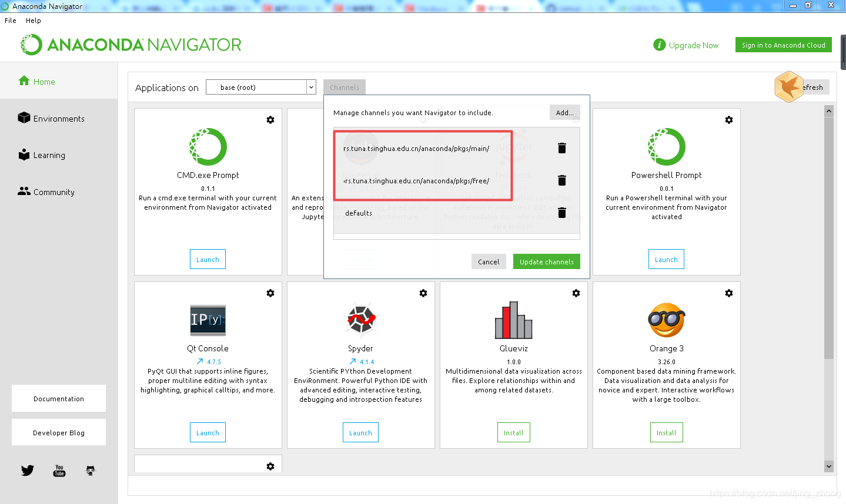
Task: Open settings gear for Orange 3
Action: (729, 293)
